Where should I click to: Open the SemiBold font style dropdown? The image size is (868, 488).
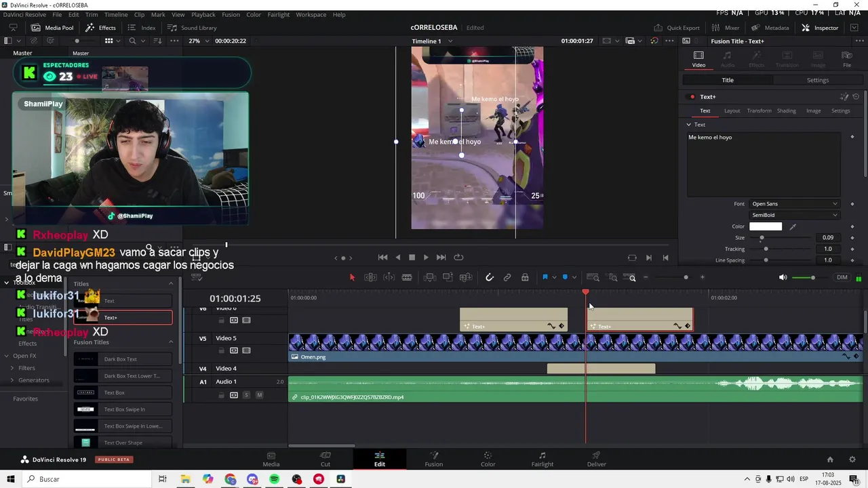click(794, 215)
